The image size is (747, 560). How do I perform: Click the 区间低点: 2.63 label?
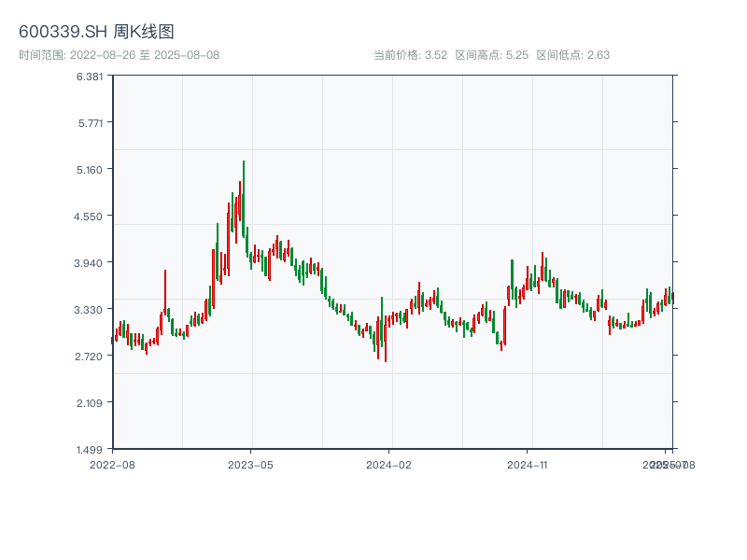(x=573, y=55)
